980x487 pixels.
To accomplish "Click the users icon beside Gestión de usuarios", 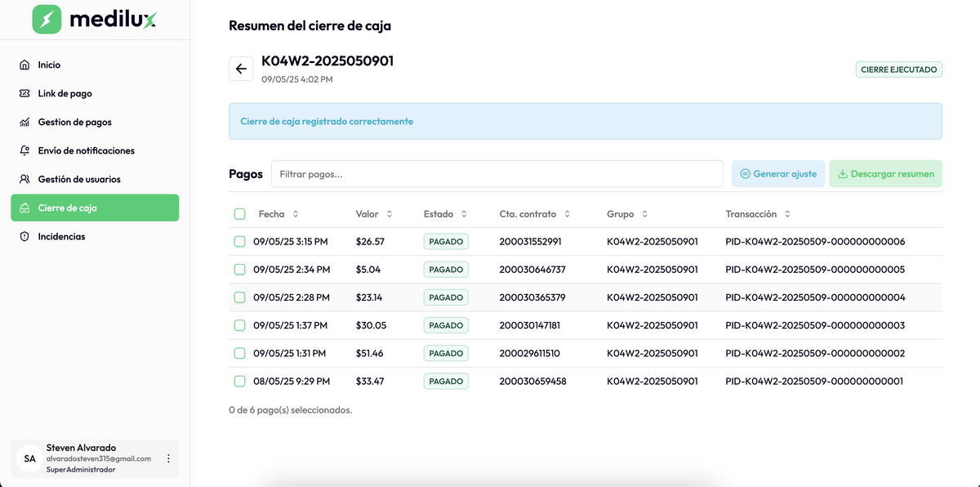I will tap(24, 179).
